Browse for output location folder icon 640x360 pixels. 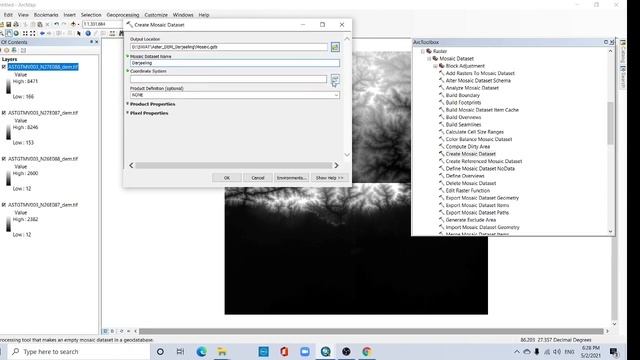[335, 47]
